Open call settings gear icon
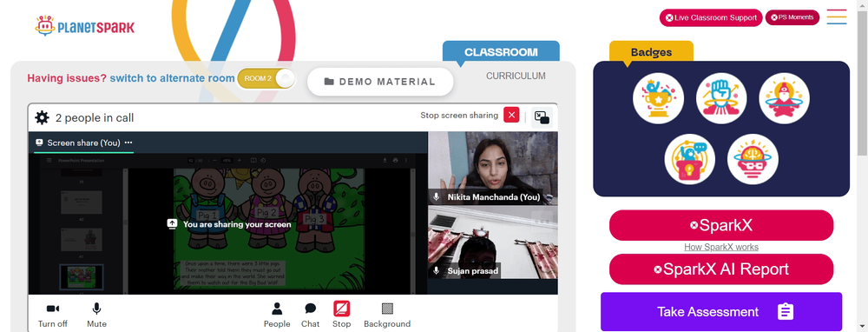Viewport: 868px width, 332px height. 42,117
